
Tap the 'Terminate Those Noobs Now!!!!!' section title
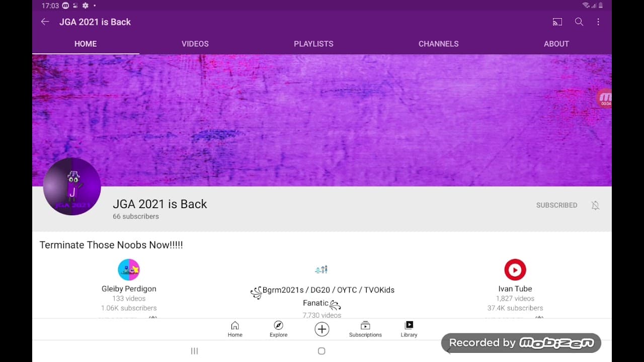111,245
